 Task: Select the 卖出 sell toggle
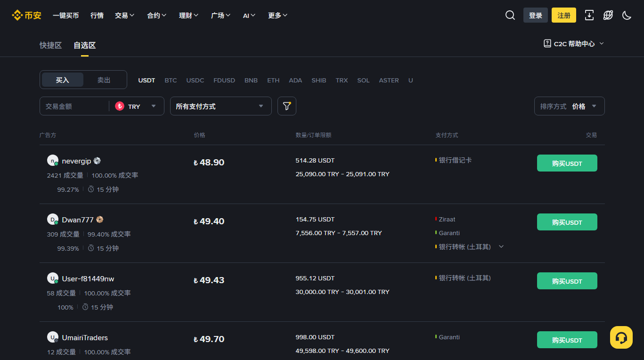(x=104, y=80)
